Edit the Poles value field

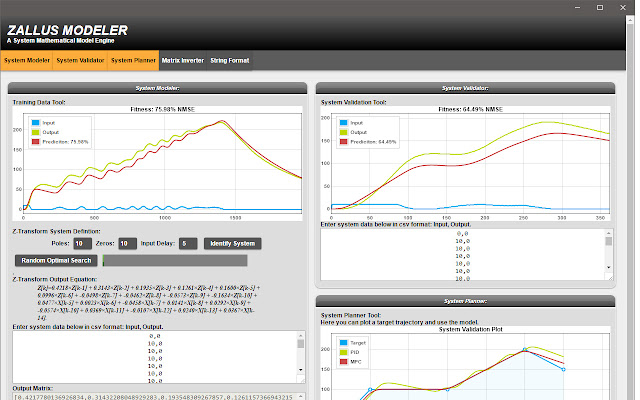[82, 244]
